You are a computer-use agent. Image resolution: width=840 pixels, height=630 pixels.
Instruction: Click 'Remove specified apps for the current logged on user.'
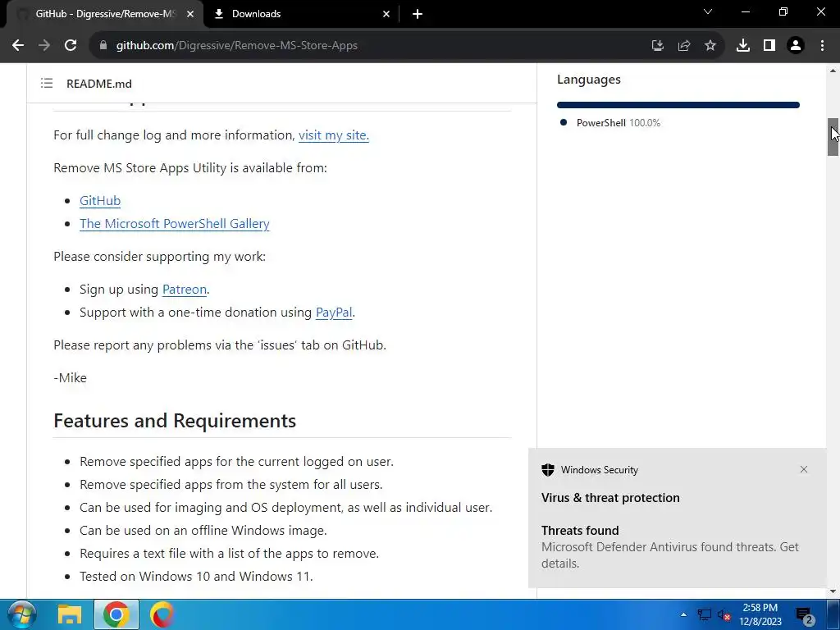click(237, 461)
